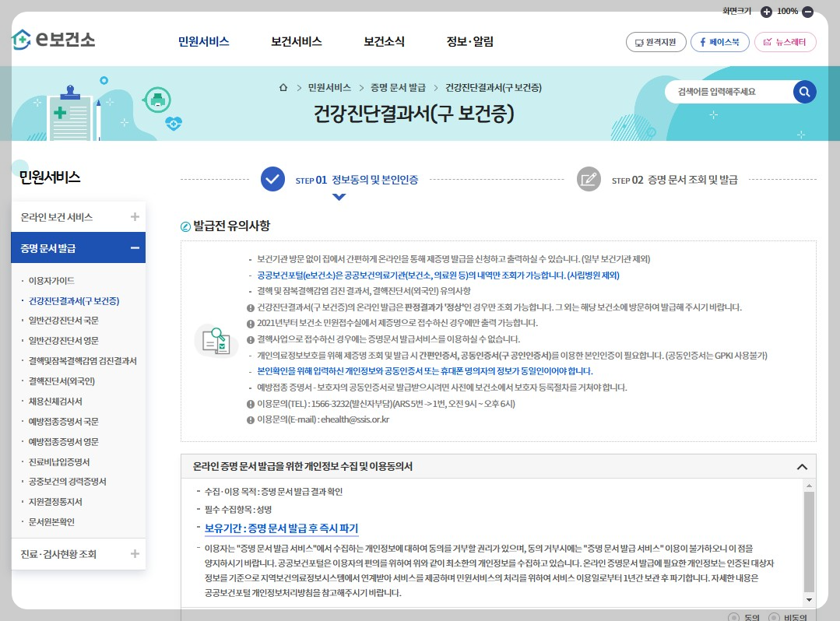Click the 화면크기 plus (+) zoom icon
The width and height of the screenshot is (840, 621).
(766, 12)
